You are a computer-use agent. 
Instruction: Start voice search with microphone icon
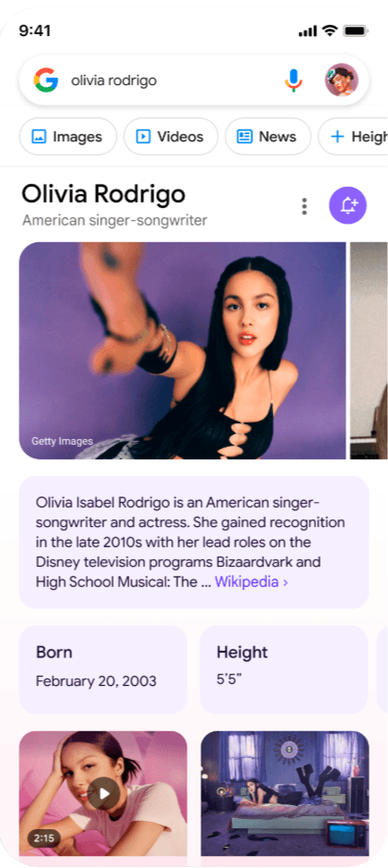294,80
